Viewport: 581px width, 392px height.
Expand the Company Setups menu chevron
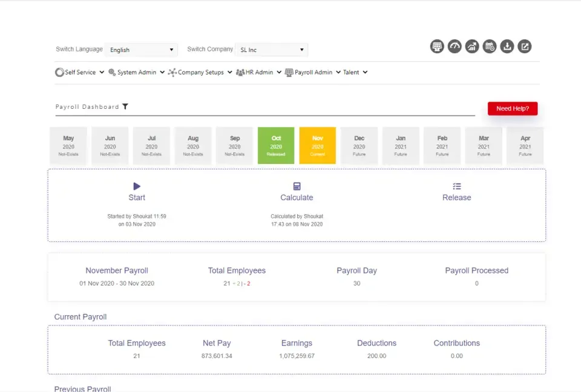tap(230, 72)
